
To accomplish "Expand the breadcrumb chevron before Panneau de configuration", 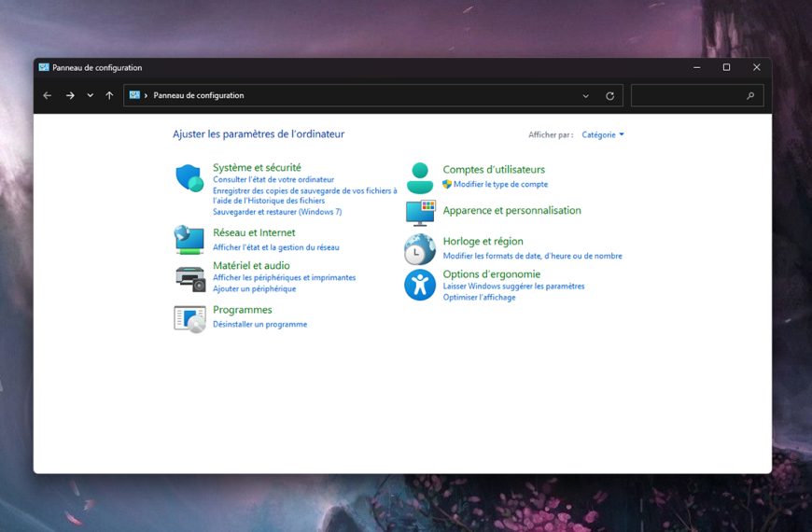I will [x=146, y=96].
